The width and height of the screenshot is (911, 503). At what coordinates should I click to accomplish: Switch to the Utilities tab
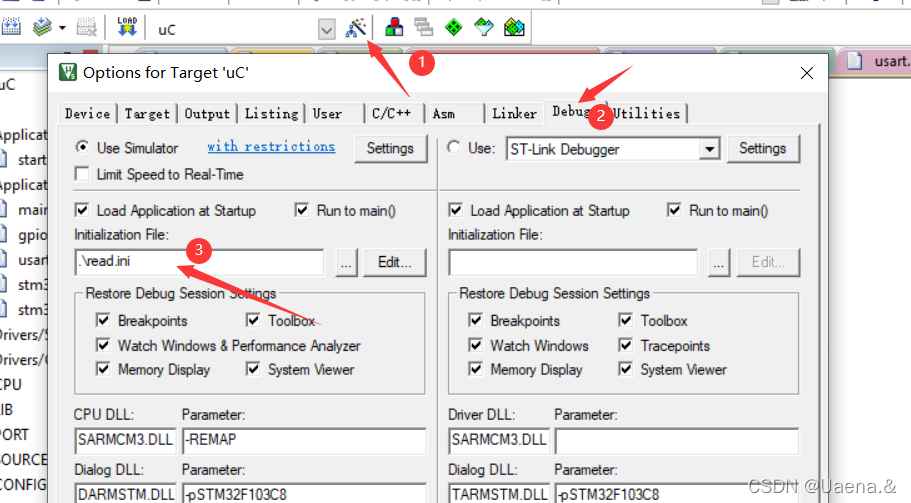click(647, 114)
